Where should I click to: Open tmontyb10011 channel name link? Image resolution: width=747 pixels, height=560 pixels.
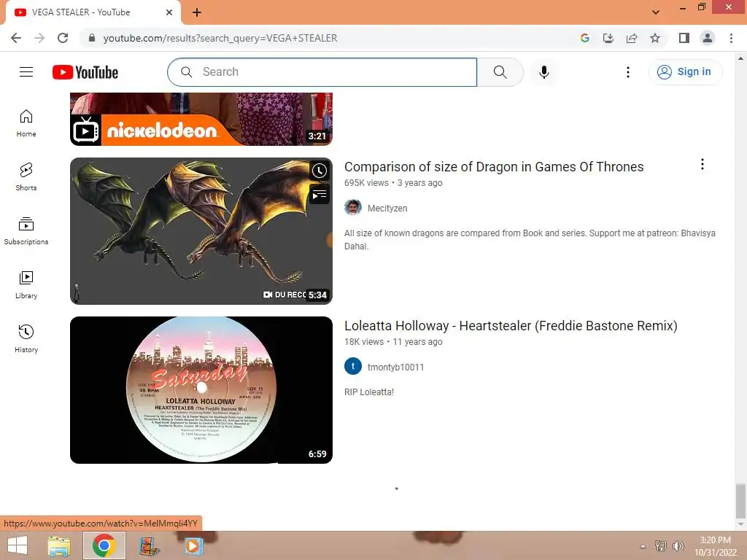pyautogui.click(x=395, y=367)
